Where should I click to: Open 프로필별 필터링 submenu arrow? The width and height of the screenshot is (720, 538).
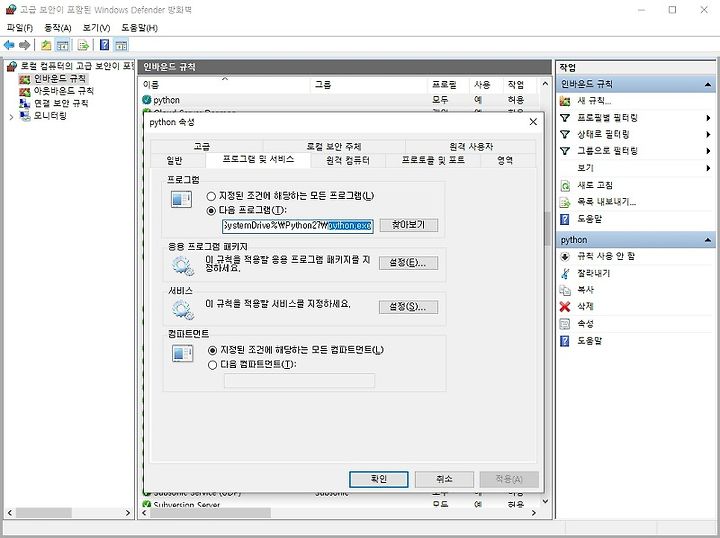pyautogui.click(x=708, y=118)
